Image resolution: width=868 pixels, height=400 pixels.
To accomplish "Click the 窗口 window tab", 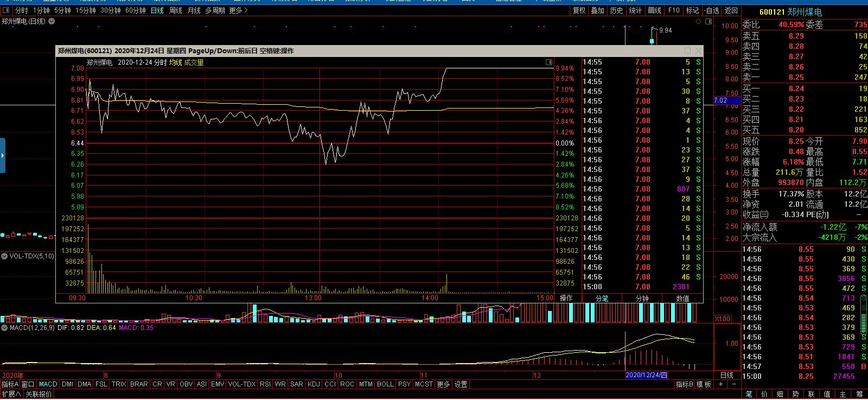I will click(28, 384).
